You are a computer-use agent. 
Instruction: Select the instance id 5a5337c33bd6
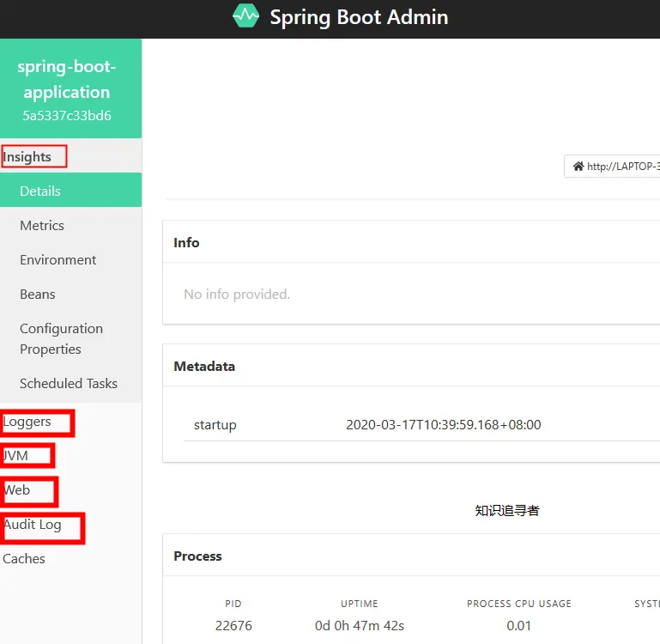click(66, 115)
